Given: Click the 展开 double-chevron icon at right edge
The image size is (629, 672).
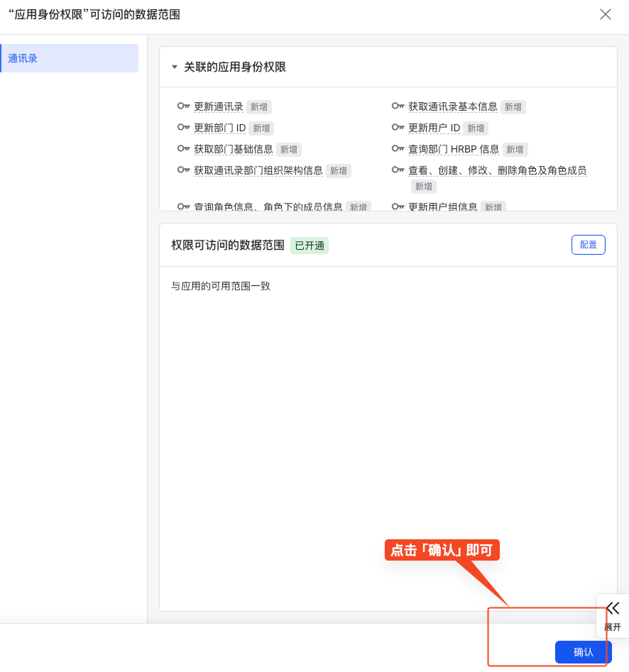Looking at the screenshot, I should 612,607.
